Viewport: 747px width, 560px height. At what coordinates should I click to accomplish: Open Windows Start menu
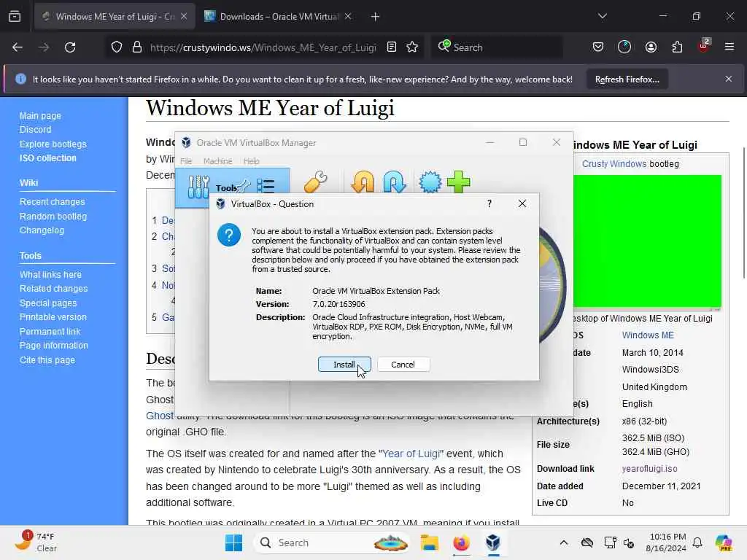pyautogui.click(x=233, y=542)
